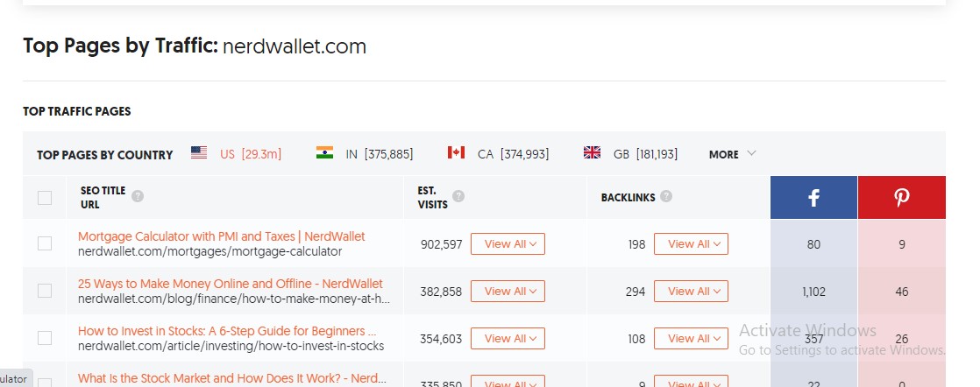Click help icon beside Est. Visits

point(458,197)
